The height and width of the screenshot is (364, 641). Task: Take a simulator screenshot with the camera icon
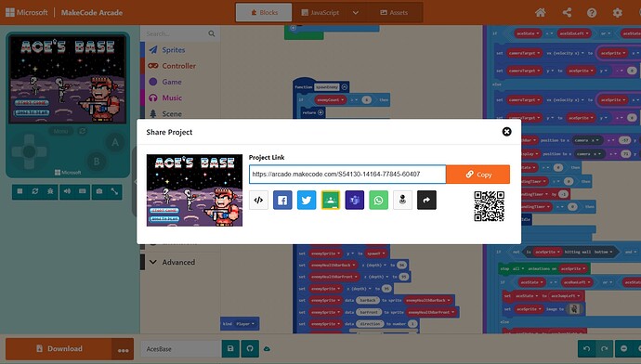tap(98, 191)
